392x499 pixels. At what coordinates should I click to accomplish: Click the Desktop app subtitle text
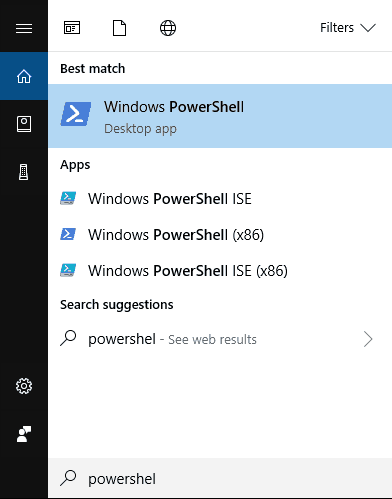coord(140,129)
